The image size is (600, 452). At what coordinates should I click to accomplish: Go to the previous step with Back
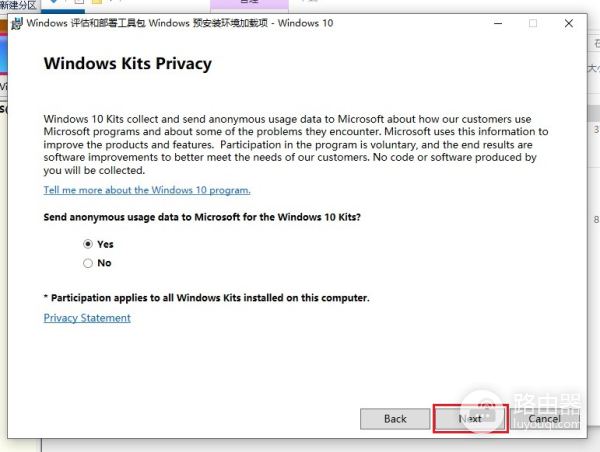click(x=395, y=419)
